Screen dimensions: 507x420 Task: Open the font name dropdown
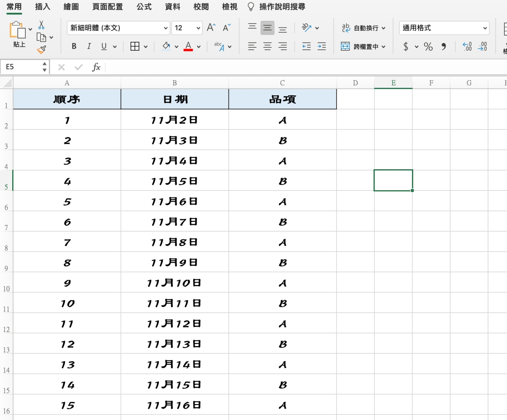coord(118,28)
